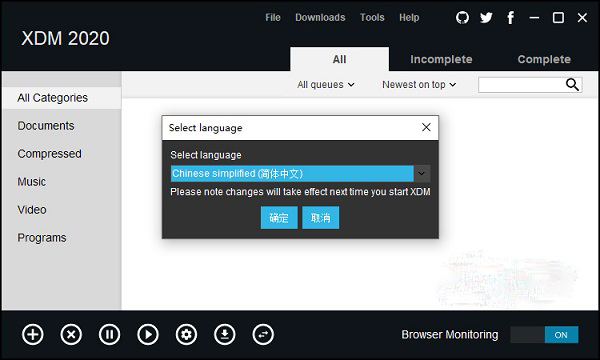Select All Categories in sidebar
The image size is (600, 360).
pos(62,98)
